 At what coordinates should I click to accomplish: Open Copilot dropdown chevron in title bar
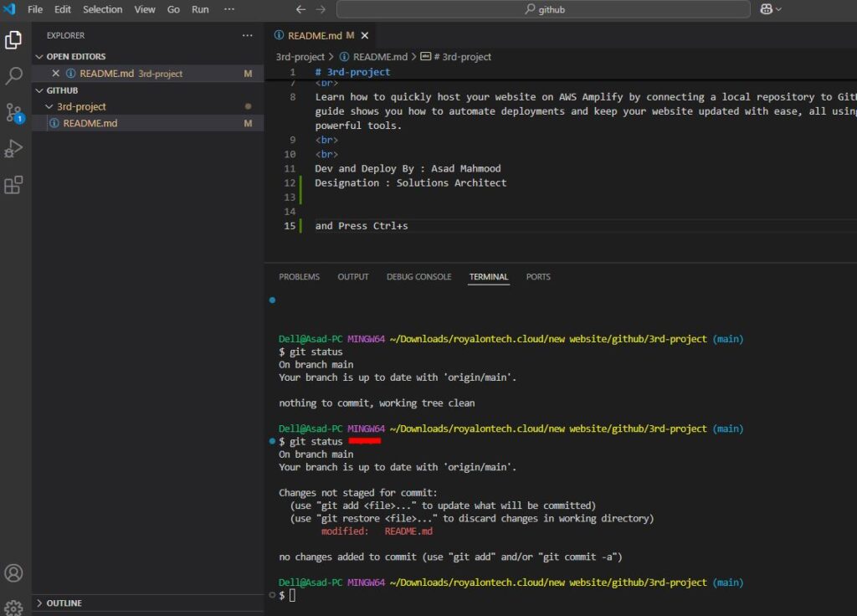click(779, 9)
